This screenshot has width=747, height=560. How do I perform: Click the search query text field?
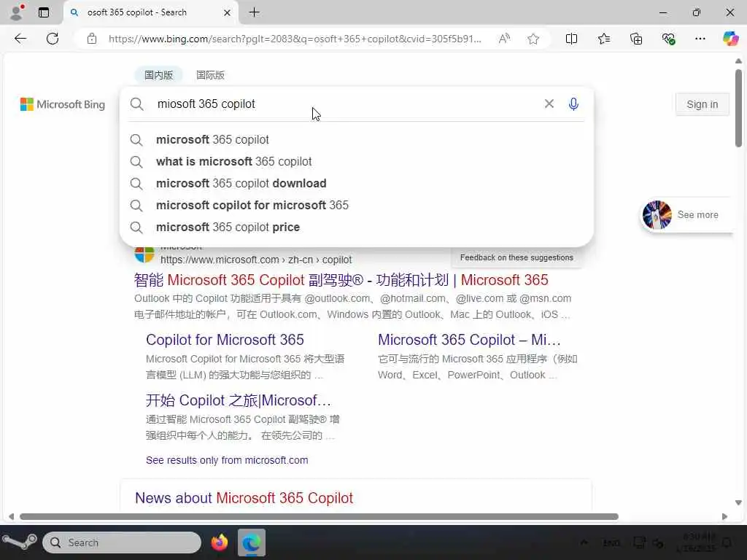(x=348, y=104)
